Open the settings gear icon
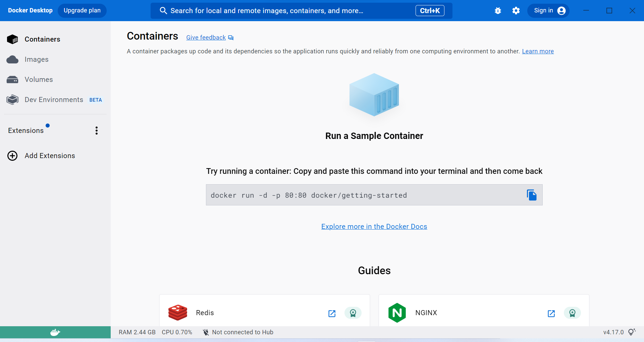Viewport: 644px width, 342px height. 516,11
